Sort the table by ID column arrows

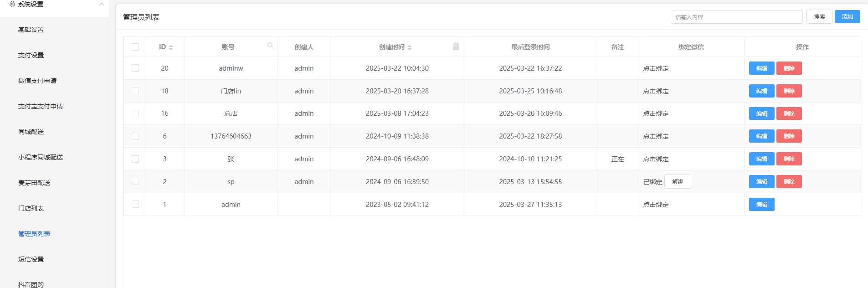(171, 47)
